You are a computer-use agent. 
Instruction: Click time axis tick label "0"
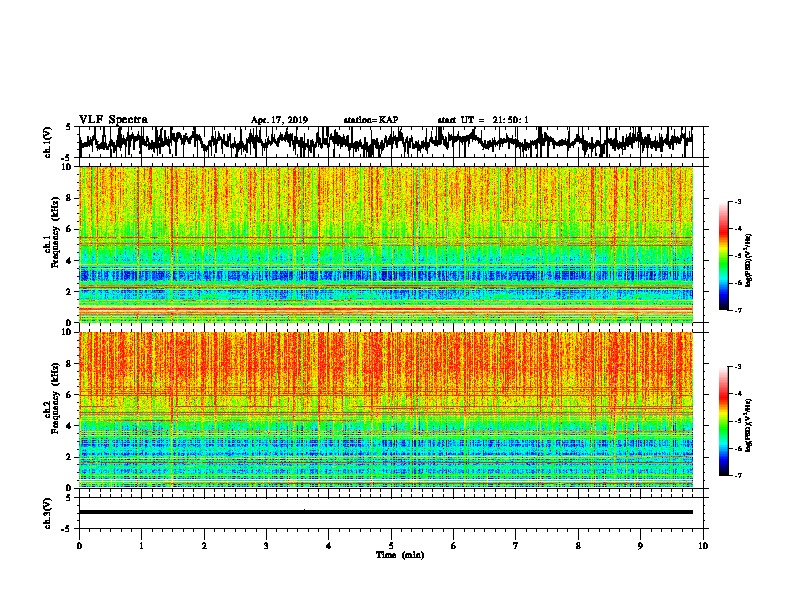click(79, 546)
